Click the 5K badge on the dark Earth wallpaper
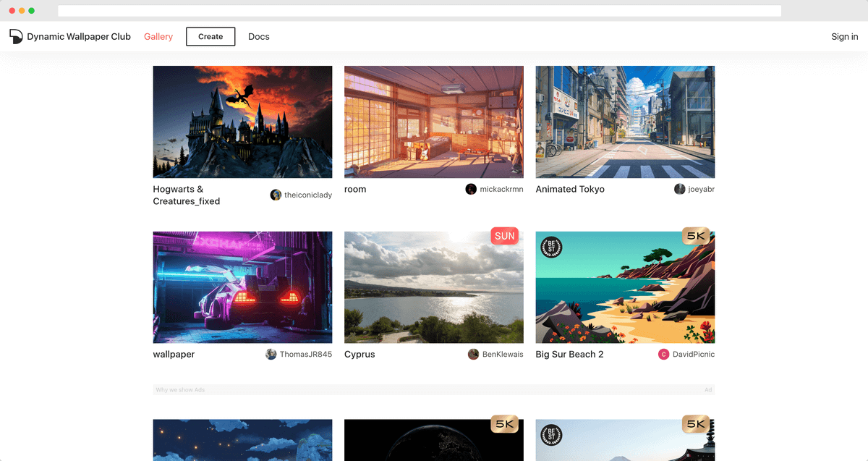Screen dimensions: 868x461 coord(505,424)
